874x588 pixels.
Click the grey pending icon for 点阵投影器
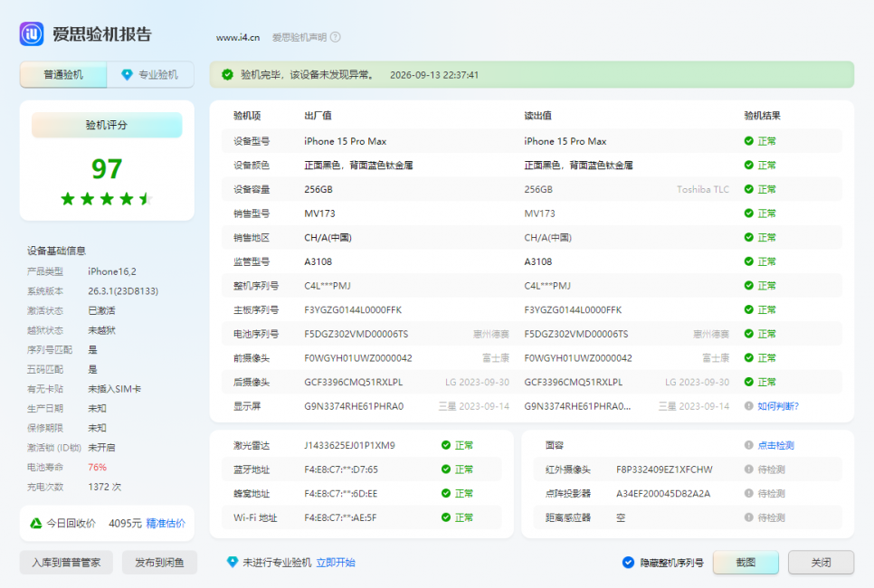click(x=748, y=493)
